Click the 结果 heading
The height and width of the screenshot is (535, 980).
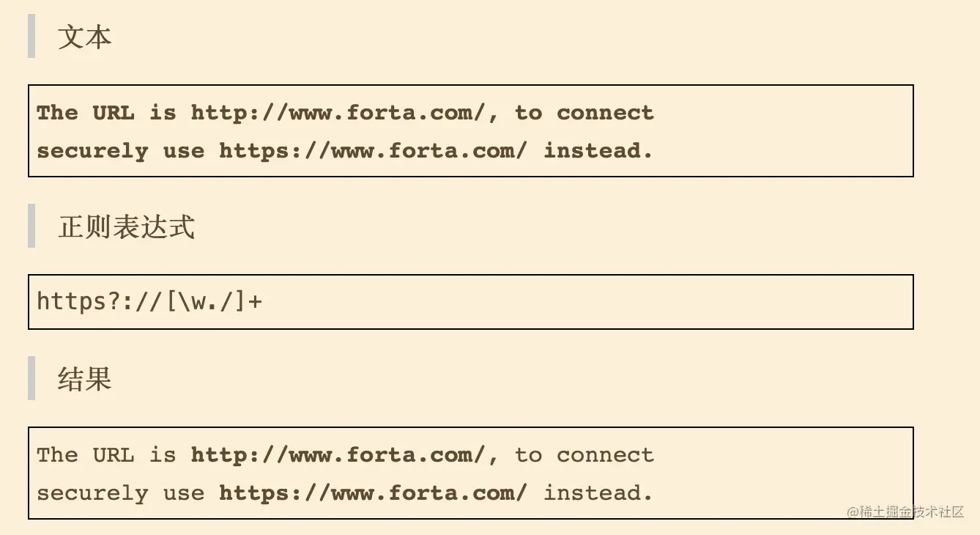[x=84, y=379]
